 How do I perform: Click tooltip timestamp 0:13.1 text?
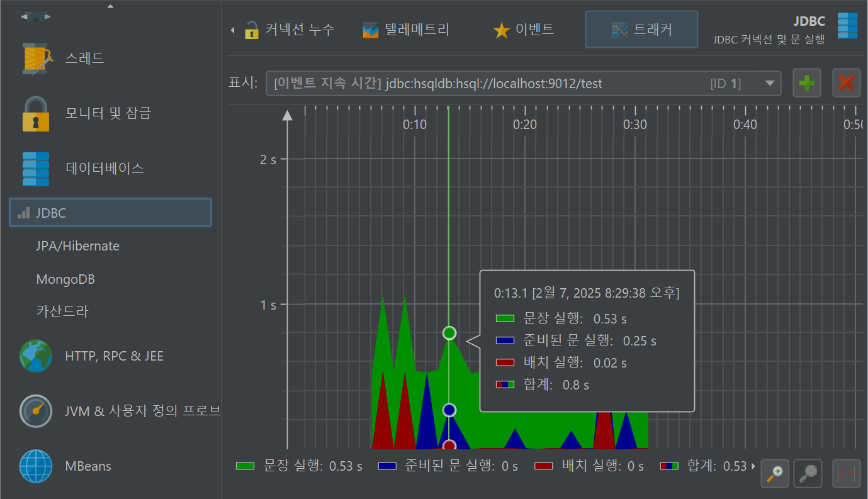[x=587, y=293]
